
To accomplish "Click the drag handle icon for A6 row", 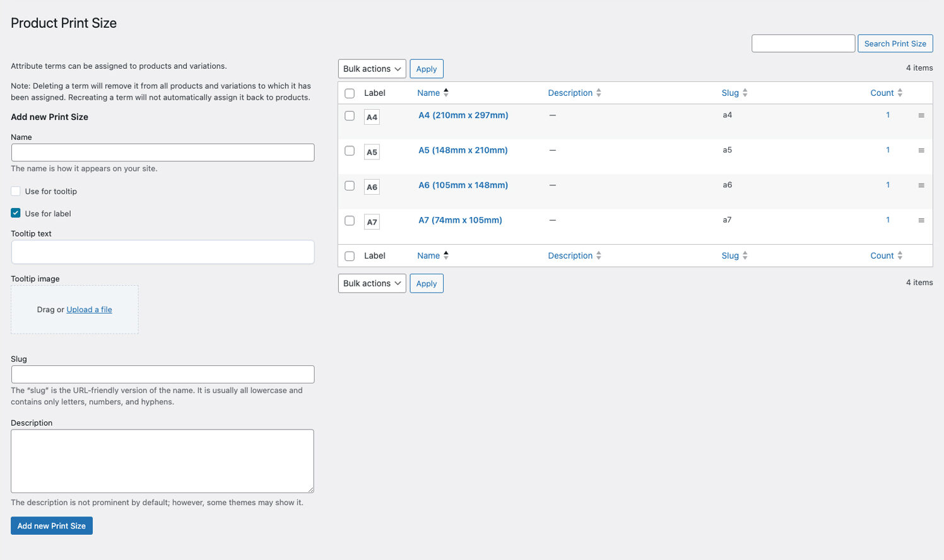I will [921, 185].
